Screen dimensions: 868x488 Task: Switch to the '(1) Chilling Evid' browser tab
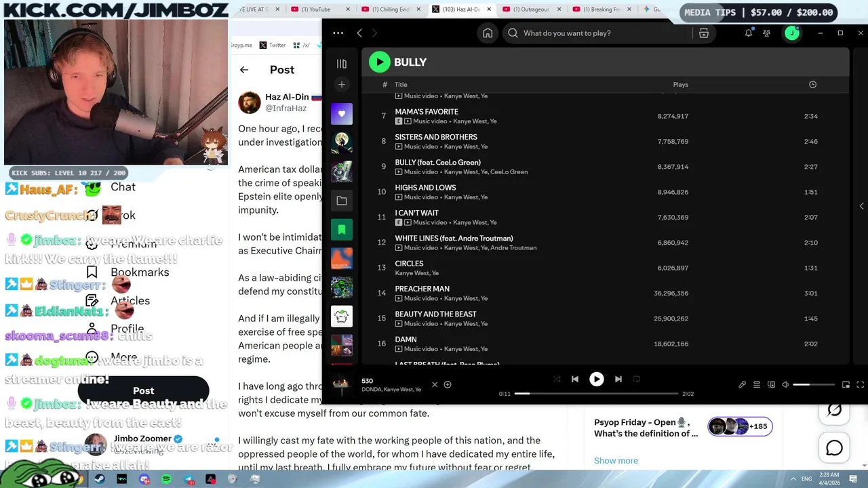pos(392,9)
